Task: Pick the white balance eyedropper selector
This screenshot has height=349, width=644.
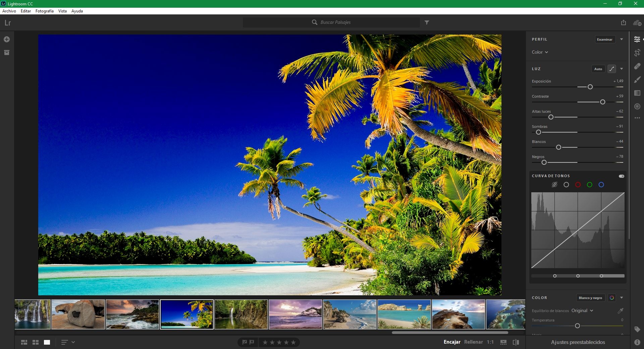Action: click(x=621, y=311)
